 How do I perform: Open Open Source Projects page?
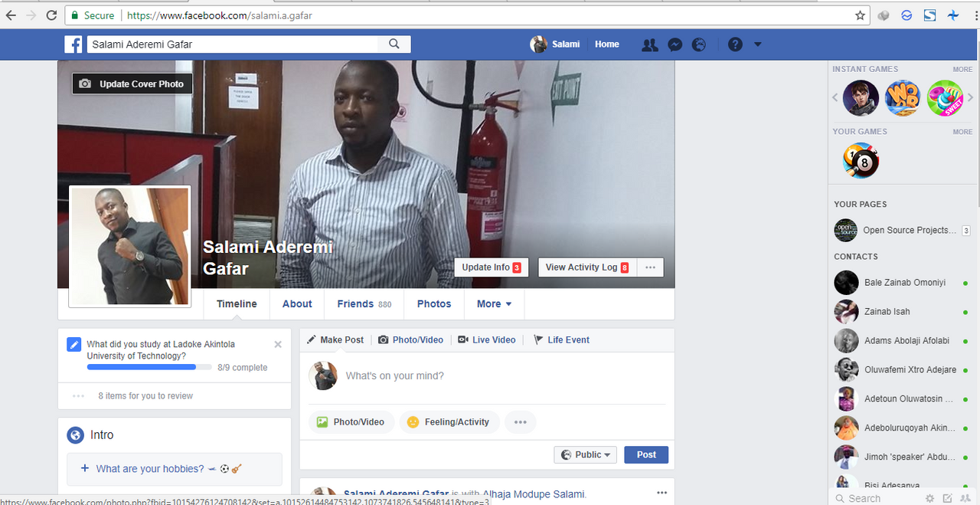(903, 230)
